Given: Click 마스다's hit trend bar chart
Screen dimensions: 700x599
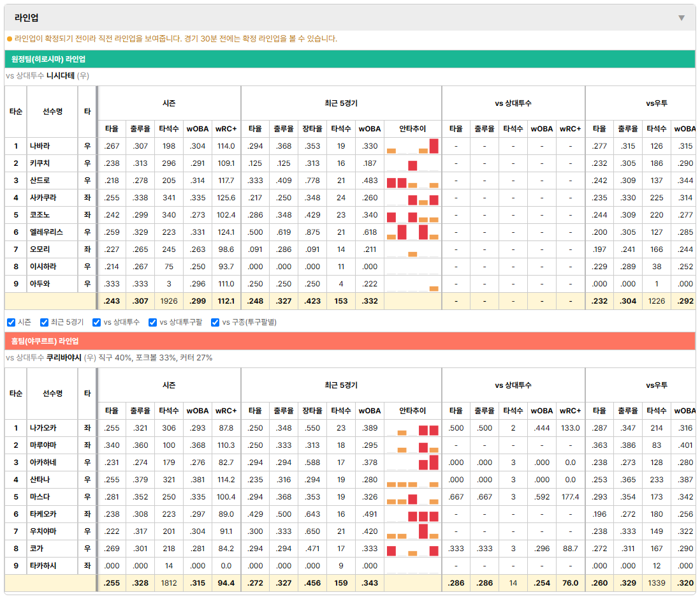Looking at the screenshot, I should tap(412, 497).
